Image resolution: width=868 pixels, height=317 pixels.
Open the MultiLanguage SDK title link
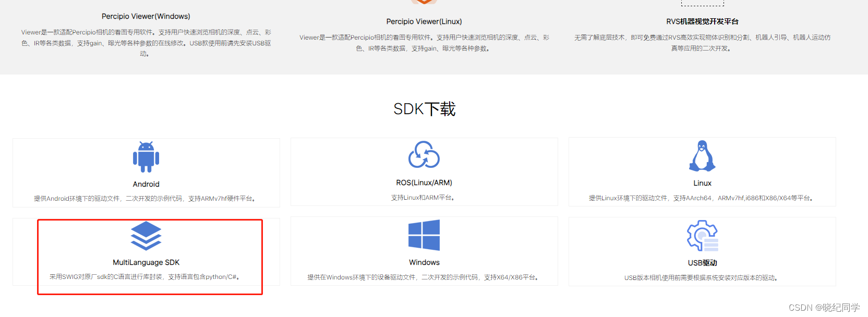(x=146, y=262)
